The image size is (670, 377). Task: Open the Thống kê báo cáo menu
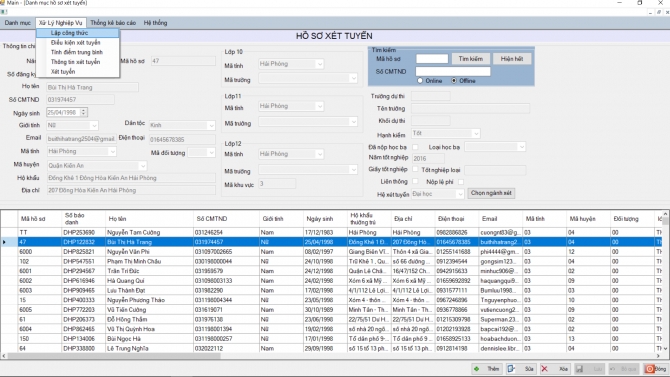pos(113,23)
